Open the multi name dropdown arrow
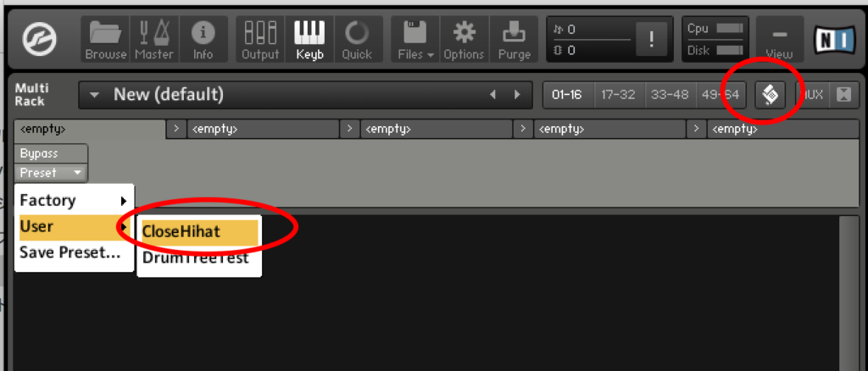The height and width of the screenshot is (371, 868). (x=95, y=95)
